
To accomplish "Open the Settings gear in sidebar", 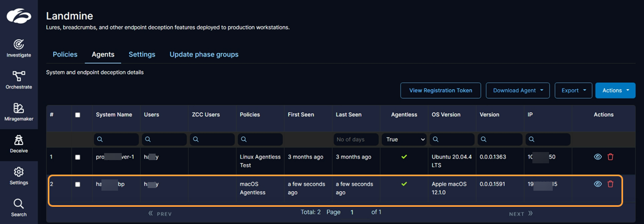I will pyautogui.click(x=19, y=175).
